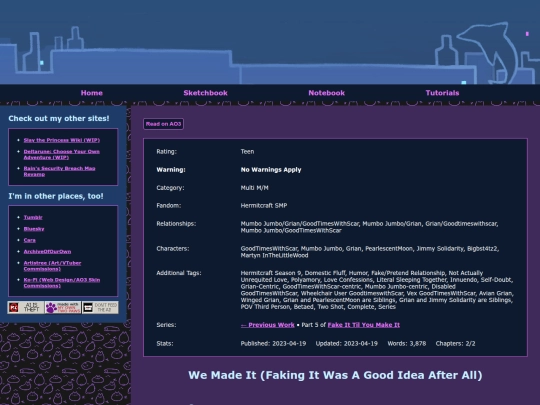540x405 pixels.
Task: Open Artistree commissions link
Action: [x=52, y=266]
